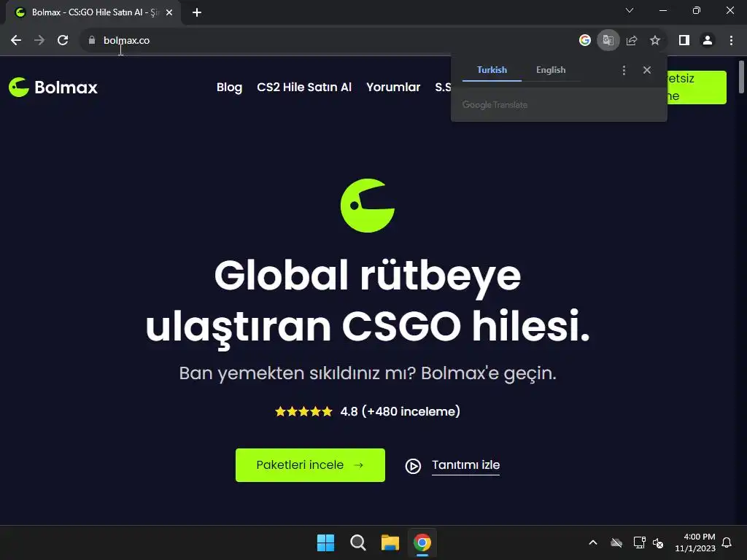The image size is (747, 560).
Task: Click the OneDrive tray icon
Action: coord(616,542)
